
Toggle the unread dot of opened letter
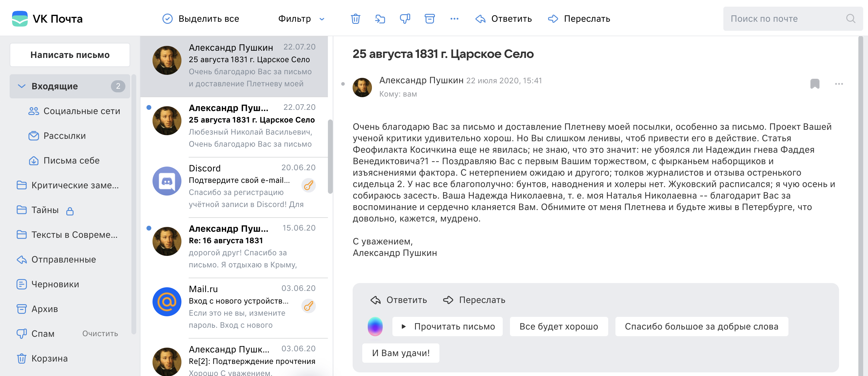coord(343,84)
